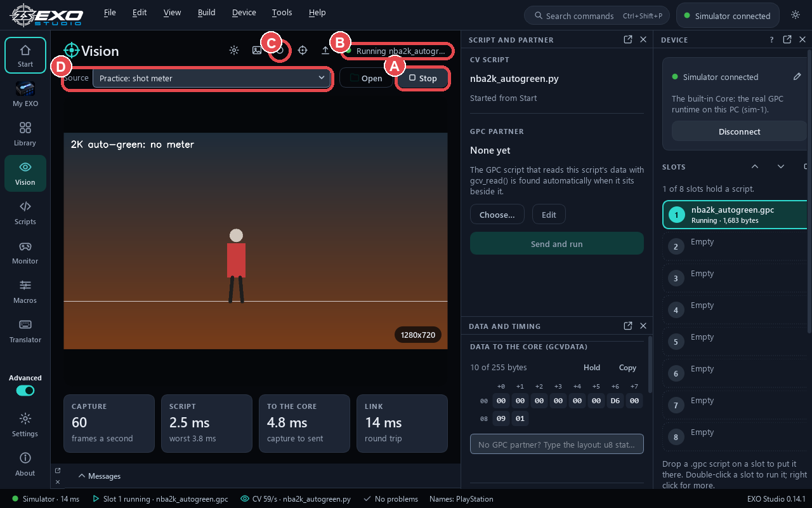This screenshot has width=812, height=508.
Task: Pop out the Data and Timing panel
Action: [628, 326]
